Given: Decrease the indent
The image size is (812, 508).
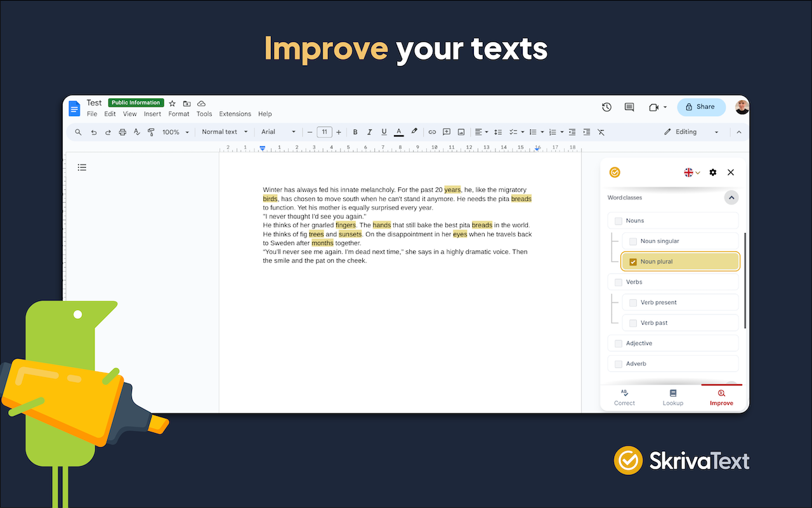Looking at the screenshot, I should pos(572,132).
